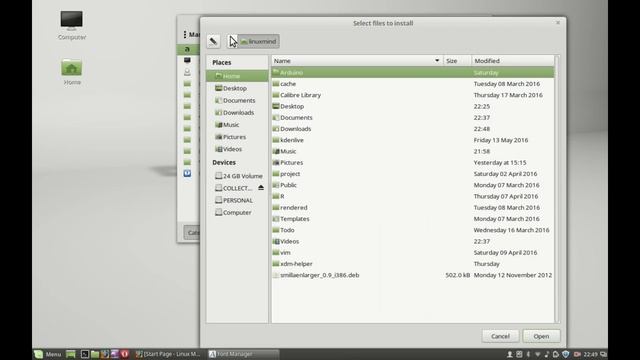
Task: Select the vim folder
Action: point(413,253)
